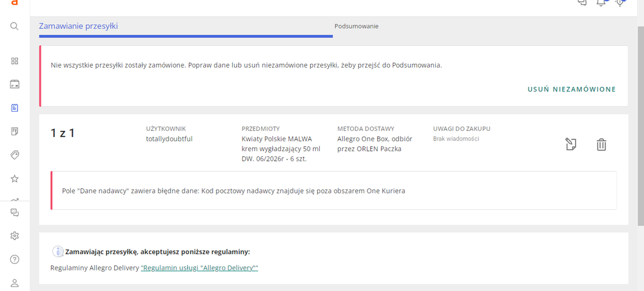The width and height of the screenshot is (644, 291).
Task: Go to the Podsumowanie step
Action: [x=356, y=26]
